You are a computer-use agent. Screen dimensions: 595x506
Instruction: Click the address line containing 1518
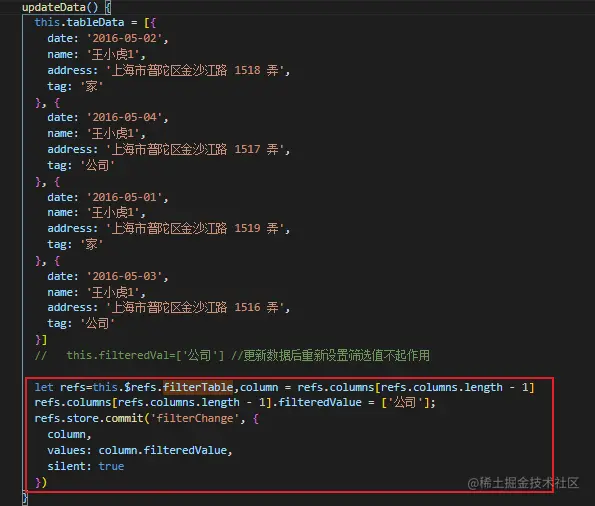168,70
